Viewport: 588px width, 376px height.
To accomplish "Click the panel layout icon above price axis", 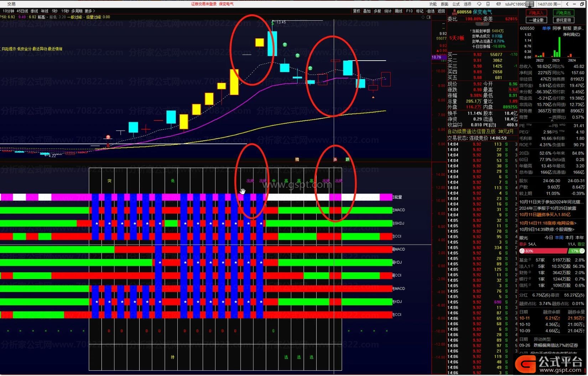I will coord(428,17).
